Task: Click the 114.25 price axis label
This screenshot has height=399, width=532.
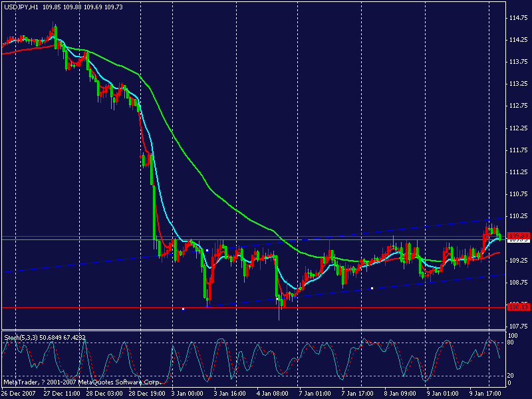Action: click(x=519, y=40)
